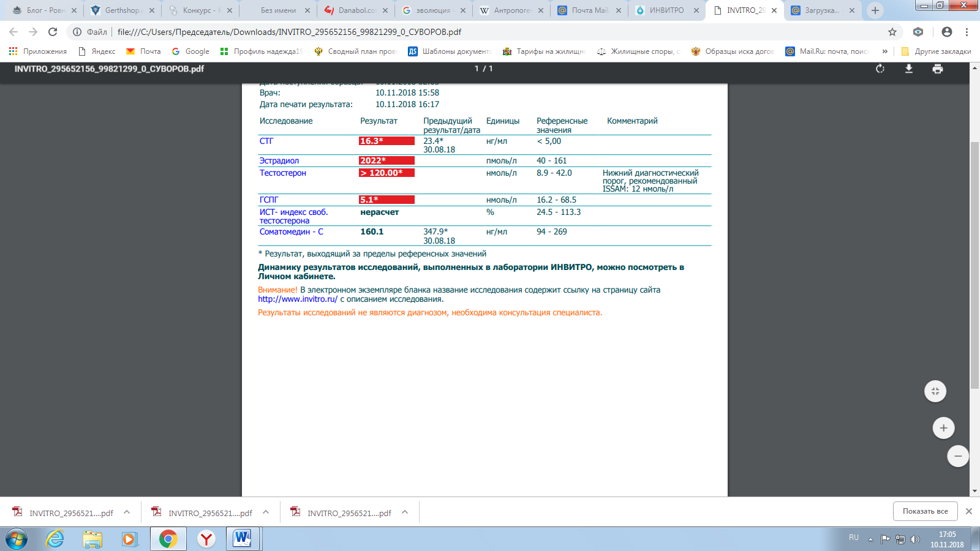Download the PDF file
This screenshot has width=980, height=551.
click(x=909, y=69)
